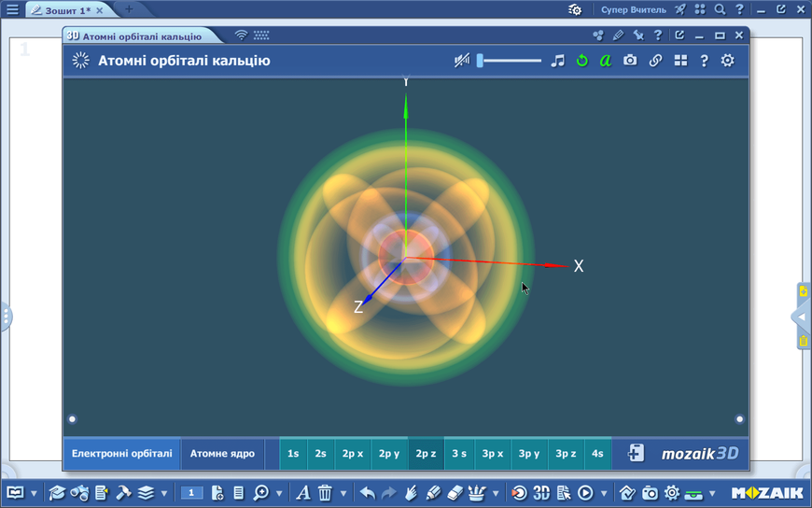Show the 3p z orbital
The height and width of the screenshot is (508, 812).
point(566,454)
